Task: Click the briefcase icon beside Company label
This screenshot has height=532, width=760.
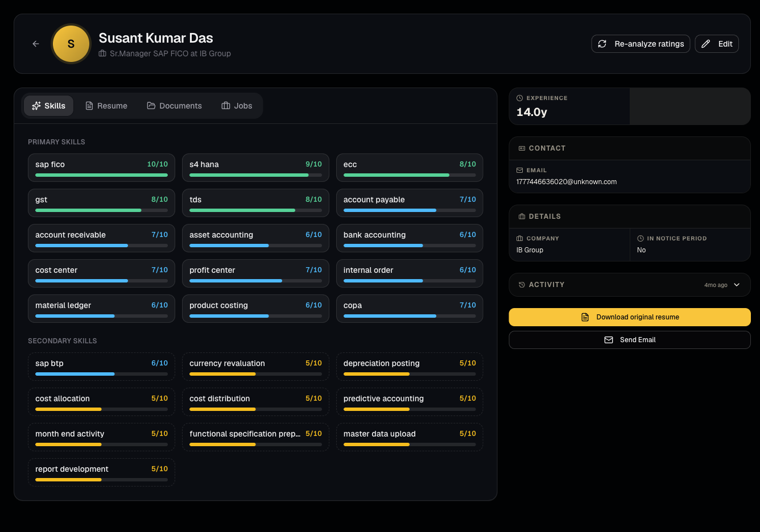Action: [519, 238]
